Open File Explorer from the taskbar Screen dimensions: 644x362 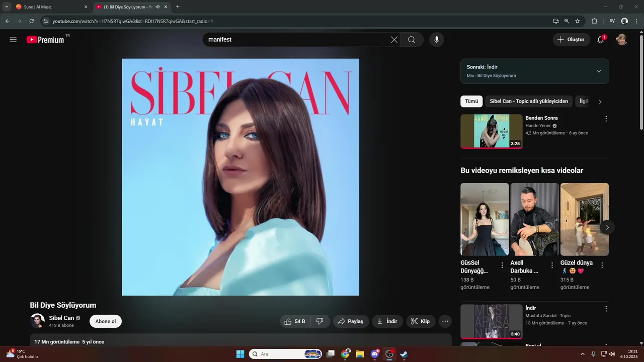360,354
